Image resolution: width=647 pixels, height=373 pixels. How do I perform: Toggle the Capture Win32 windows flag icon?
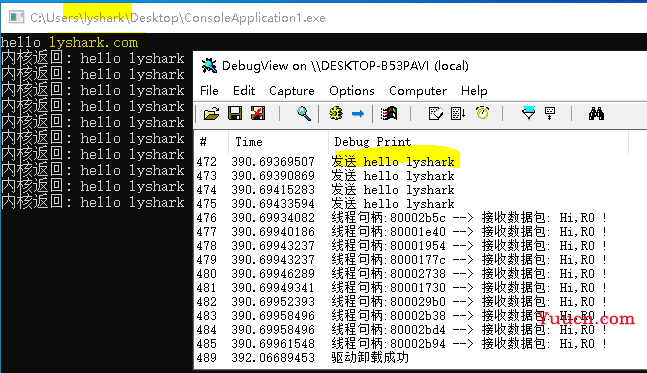coord(389,113)
